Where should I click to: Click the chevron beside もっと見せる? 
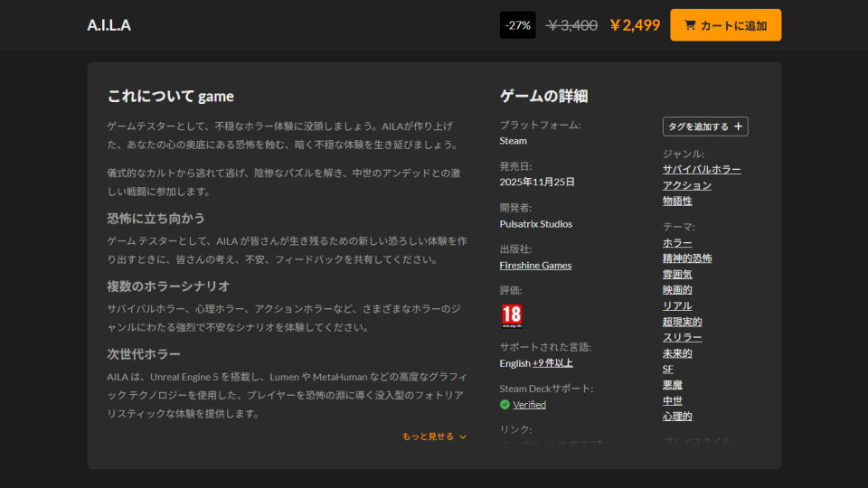463,436
